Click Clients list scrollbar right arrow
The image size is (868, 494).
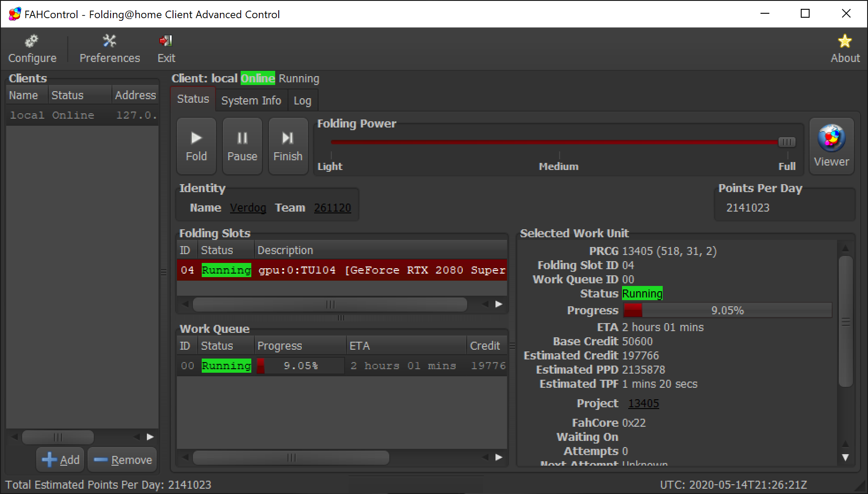(150, 437)
